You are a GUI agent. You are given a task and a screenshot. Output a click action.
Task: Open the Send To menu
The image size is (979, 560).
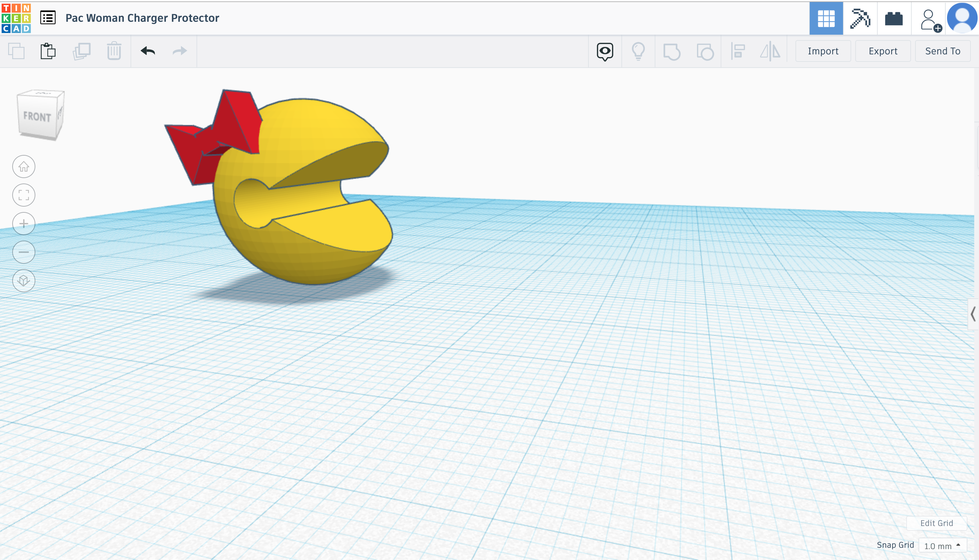coord(942,51)
